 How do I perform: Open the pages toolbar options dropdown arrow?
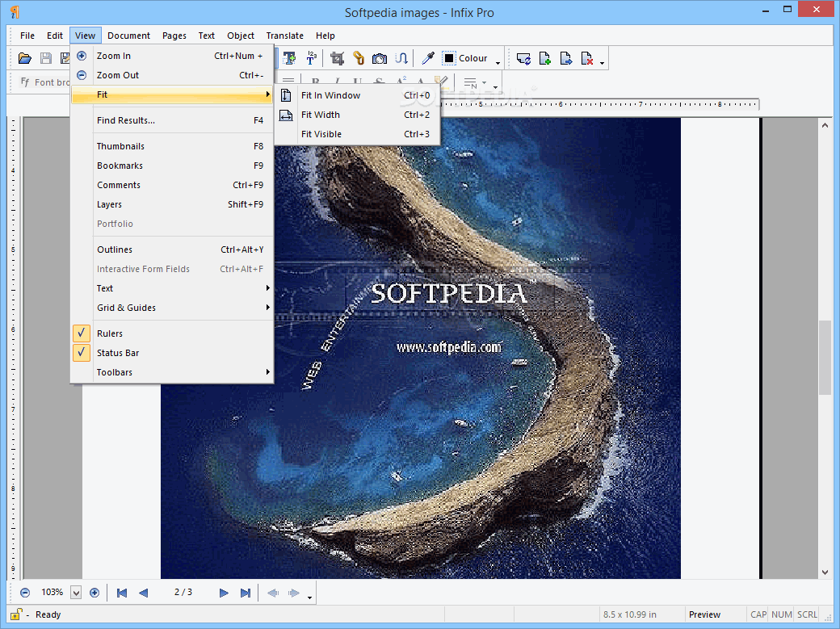[603, 63]
